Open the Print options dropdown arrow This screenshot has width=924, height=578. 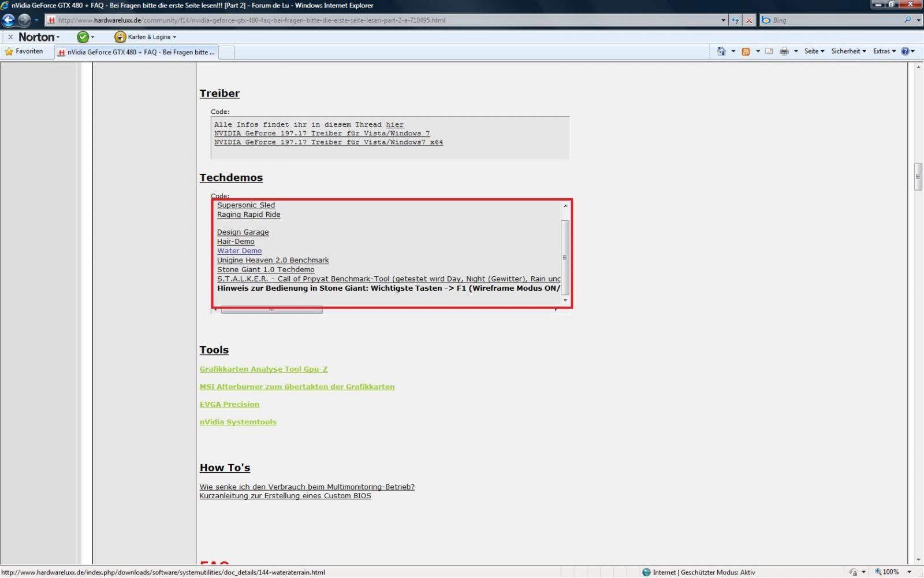click(x=796, y=51)
